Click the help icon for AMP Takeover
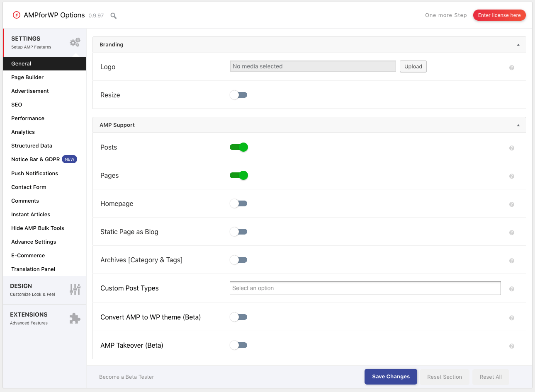The image size is (535, 392). click(x=512, y=346)
